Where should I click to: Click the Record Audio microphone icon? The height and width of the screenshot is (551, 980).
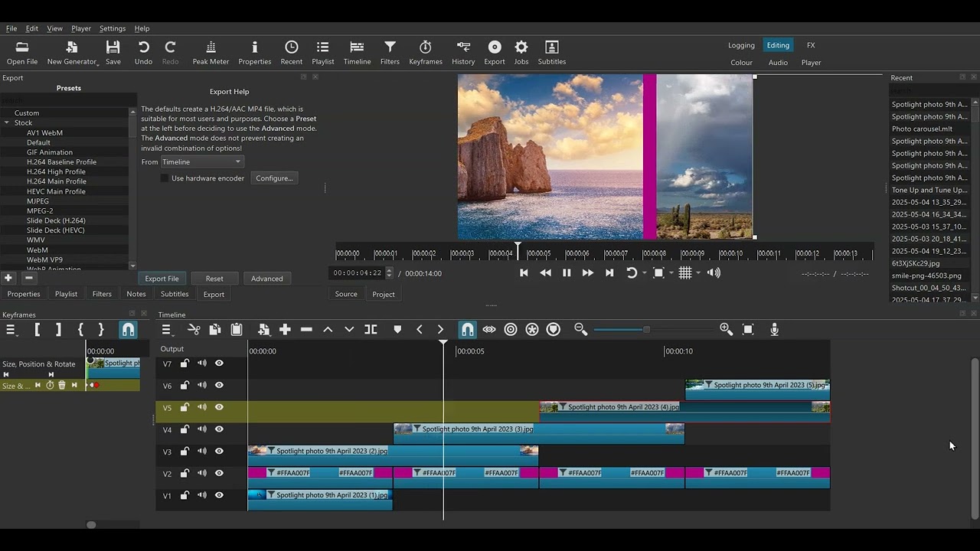click(x=774, y=330)
